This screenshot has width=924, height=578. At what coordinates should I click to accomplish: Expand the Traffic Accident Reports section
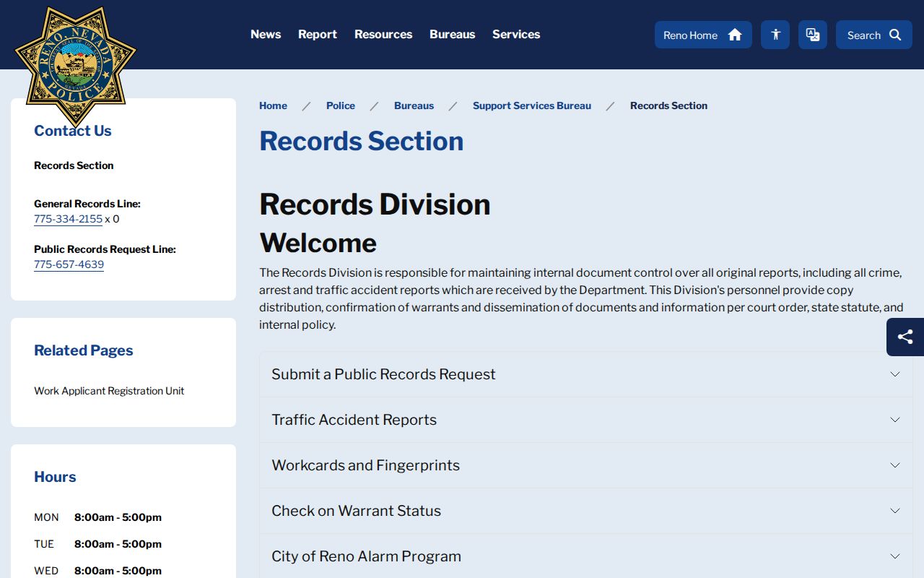point(585,420)
